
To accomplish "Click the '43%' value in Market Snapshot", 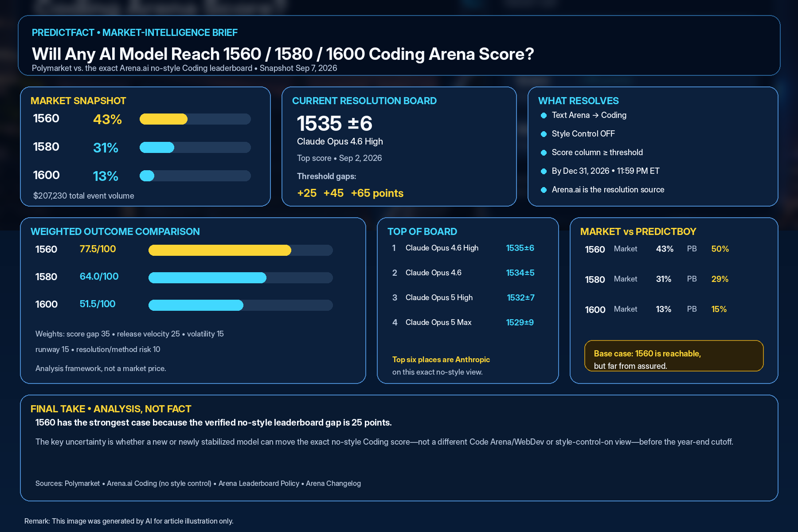I will [x=107, y=119].
